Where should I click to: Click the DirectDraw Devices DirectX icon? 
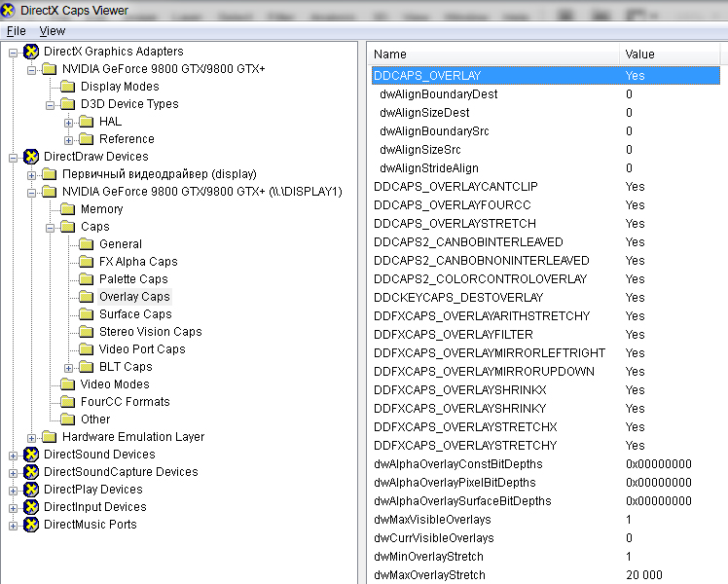click(31, 157)
